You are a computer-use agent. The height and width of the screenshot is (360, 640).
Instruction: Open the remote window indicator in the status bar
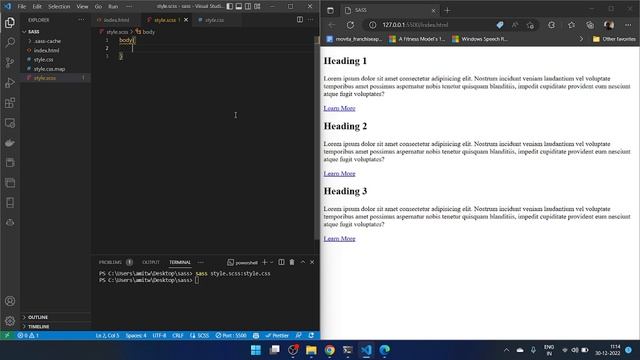pos(7,336)
